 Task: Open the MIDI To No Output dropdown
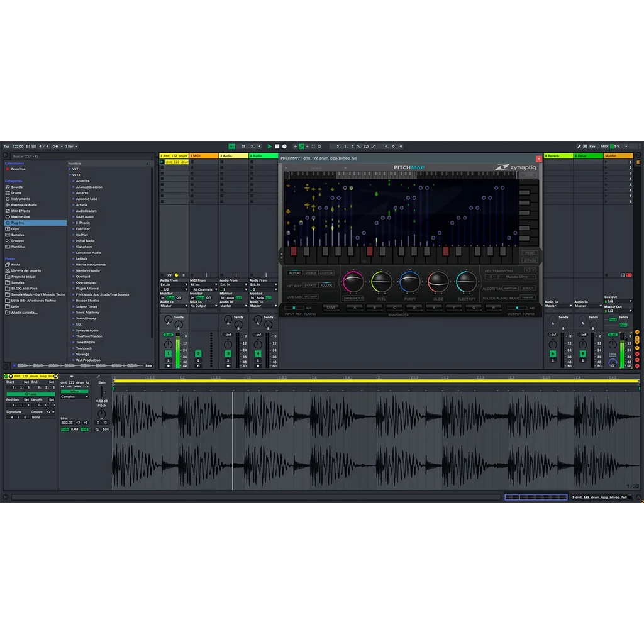point(204,306)
